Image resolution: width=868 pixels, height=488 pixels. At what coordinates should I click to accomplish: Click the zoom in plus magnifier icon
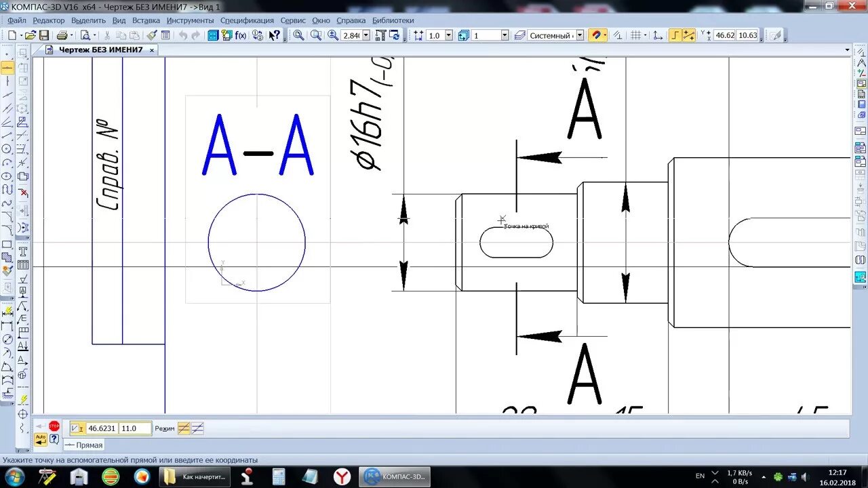(x=332, y=35)
